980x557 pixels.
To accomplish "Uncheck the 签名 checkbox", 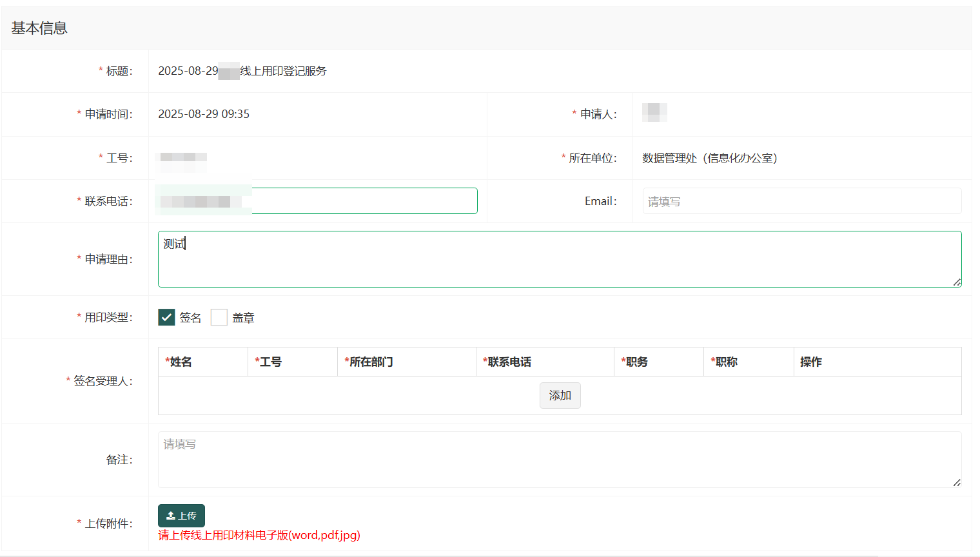I will tap(166, 317).
